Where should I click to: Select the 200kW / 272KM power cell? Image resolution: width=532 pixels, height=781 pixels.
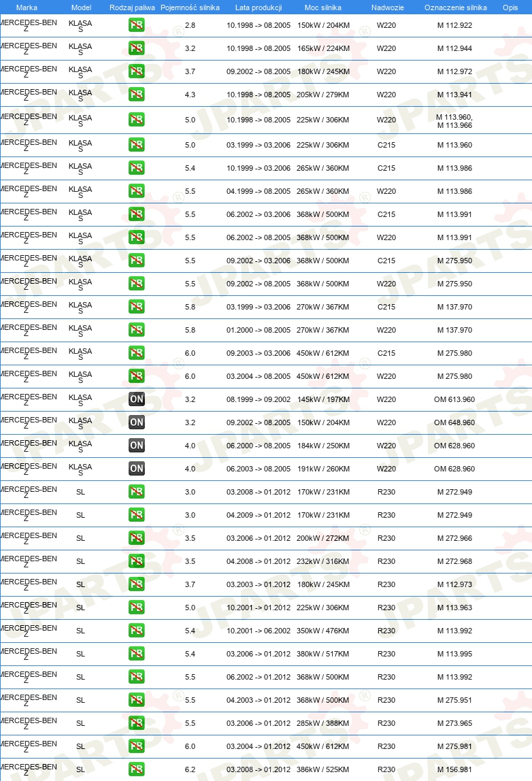point(322,538)
